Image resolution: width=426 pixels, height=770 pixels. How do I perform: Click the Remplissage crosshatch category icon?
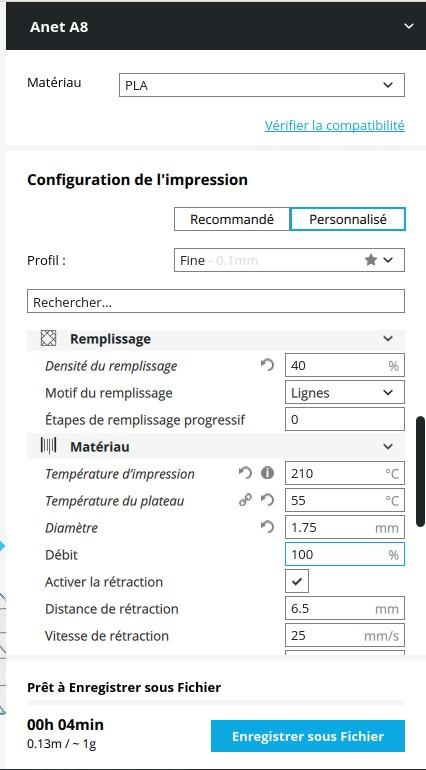coord(48,338)
